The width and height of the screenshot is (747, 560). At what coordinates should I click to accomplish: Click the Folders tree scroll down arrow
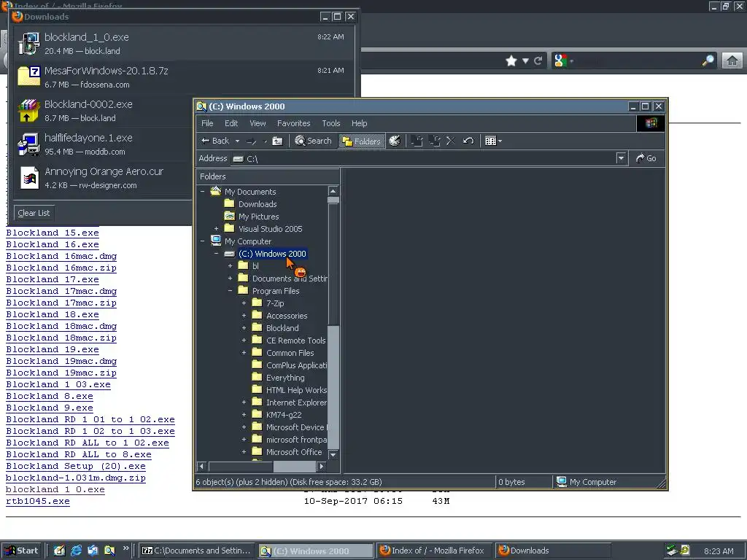[x=333, y=455]
